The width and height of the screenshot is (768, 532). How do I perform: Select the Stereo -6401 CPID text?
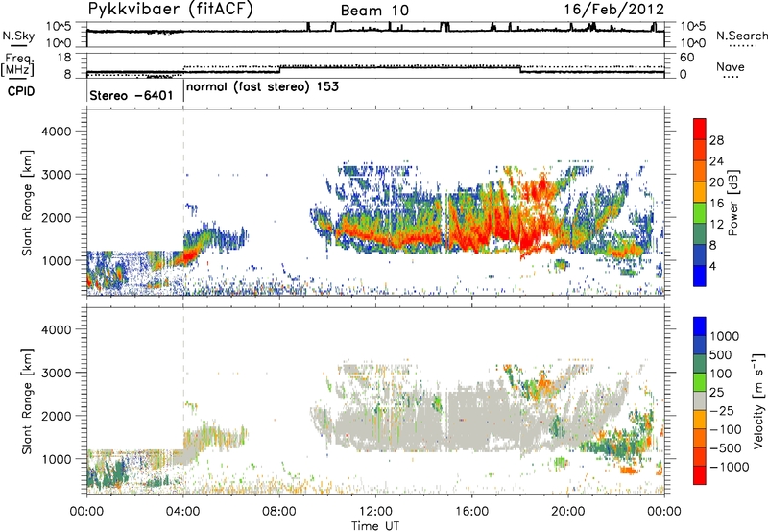pyautogui.click(x=132, y=95)
